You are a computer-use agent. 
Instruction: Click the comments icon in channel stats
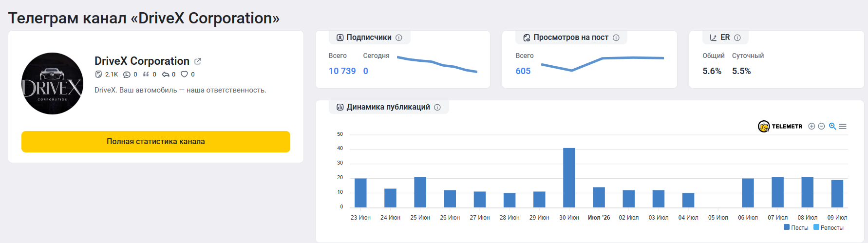point(127,75)
